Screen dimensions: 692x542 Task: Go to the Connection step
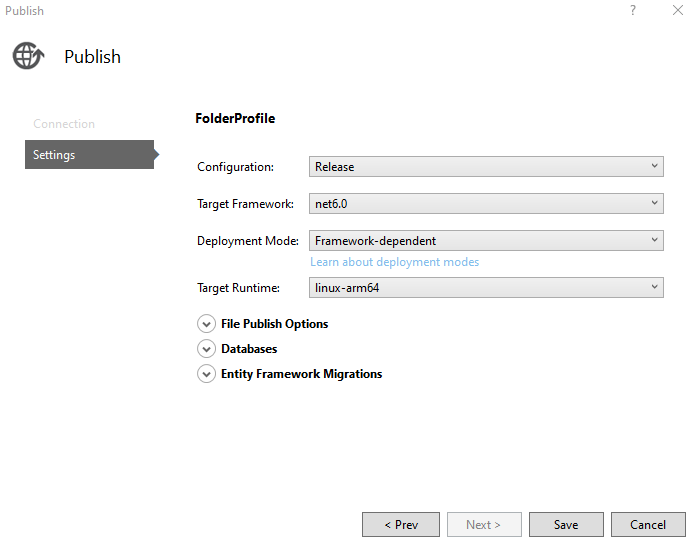(64, 124)
